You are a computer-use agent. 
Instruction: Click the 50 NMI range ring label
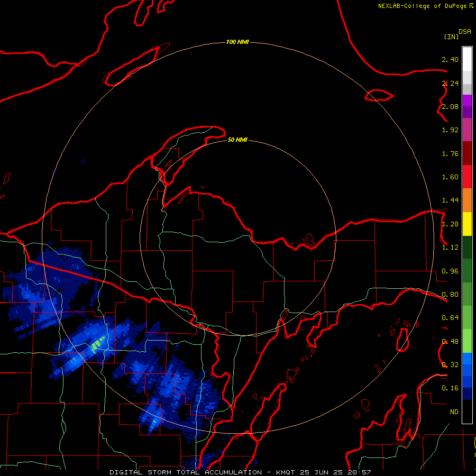tap(237, 140)
